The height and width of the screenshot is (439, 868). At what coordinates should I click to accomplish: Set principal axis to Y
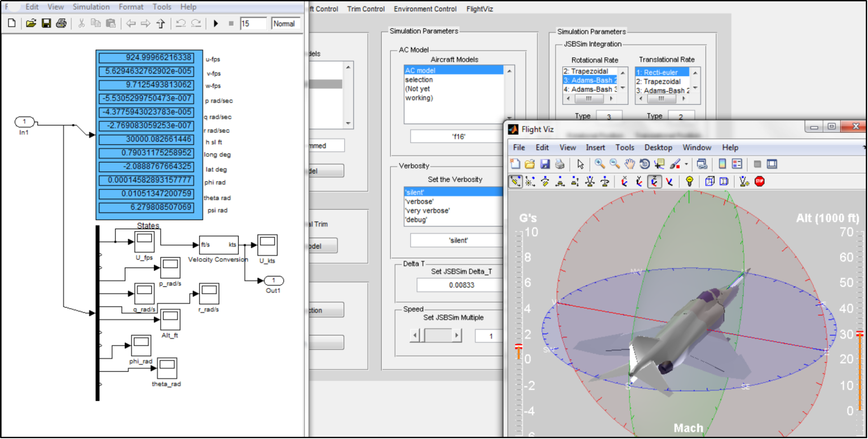coord(639,181)
